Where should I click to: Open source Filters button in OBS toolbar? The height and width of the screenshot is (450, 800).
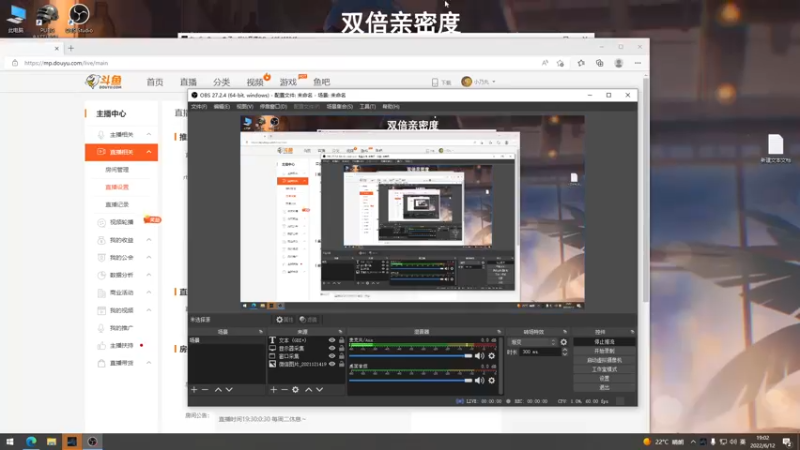(x=308, y=319)
